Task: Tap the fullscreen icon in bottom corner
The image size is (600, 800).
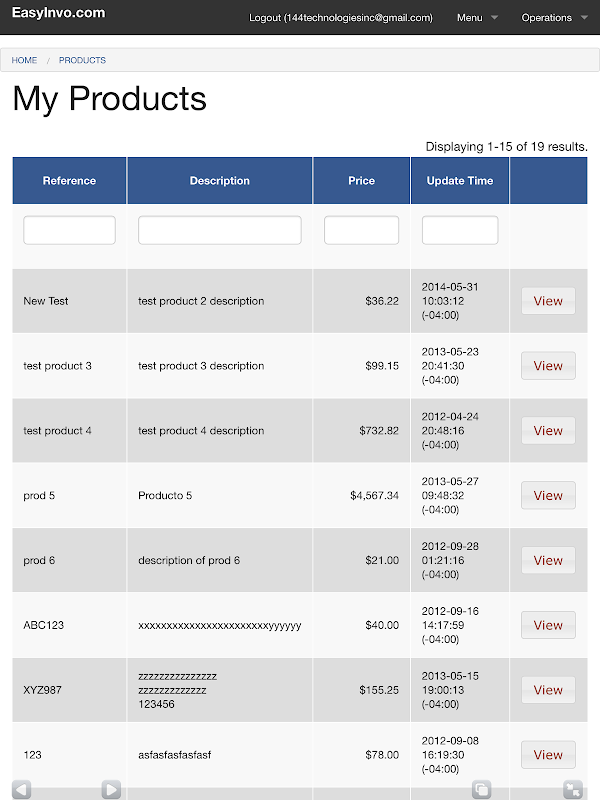Action: tap(573, 789)
